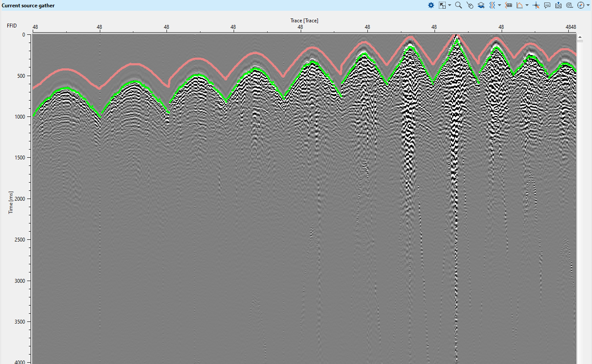This screenshot has width=592, height=364.
Task: Expand dropdown arrow beside wiggle trace icon
Action: (499, 6)
